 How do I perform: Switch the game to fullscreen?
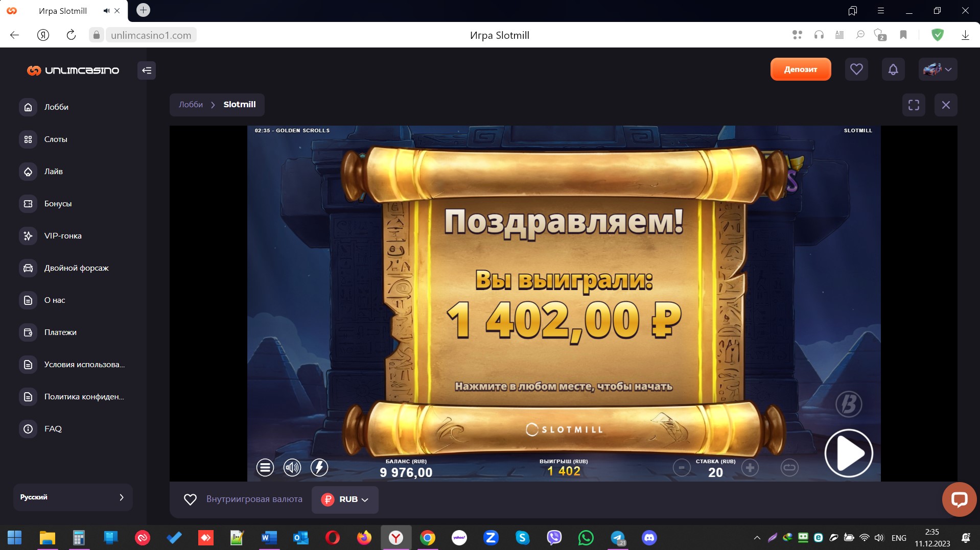point(914,105)
